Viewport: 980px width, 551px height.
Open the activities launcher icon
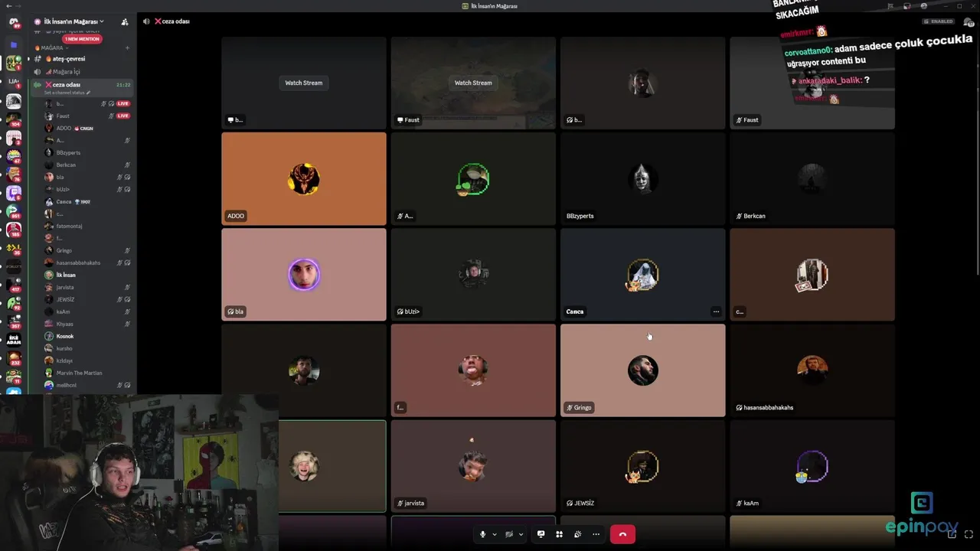point(559,534)
